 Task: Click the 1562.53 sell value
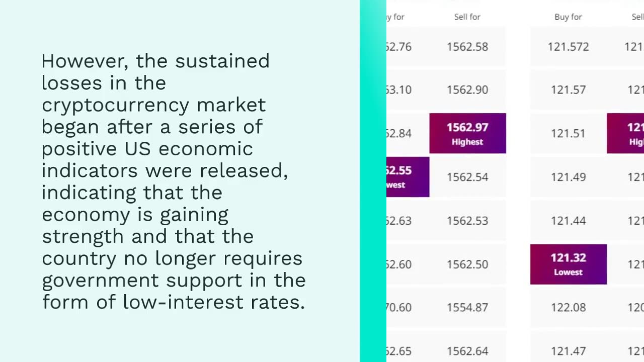pyautogui.click(x=467, y=221)
